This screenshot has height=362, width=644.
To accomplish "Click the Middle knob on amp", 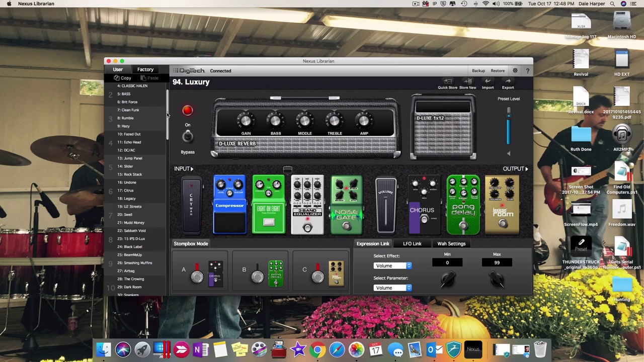I will click(304, 121).
